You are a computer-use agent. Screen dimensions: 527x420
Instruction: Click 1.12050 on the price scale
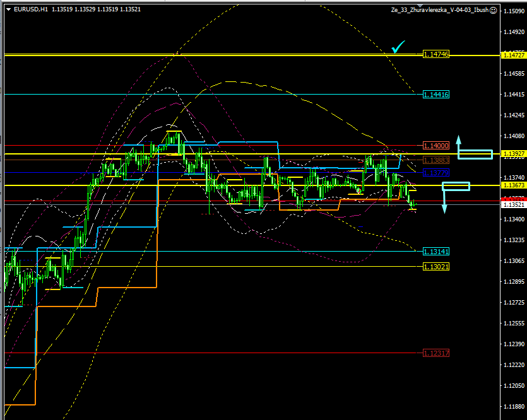pyautogui.click(x=514, y=386)
